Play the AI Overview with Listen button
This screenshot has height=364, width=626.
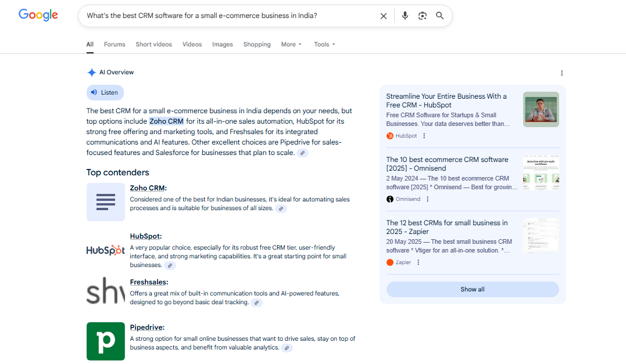[105, 92]
